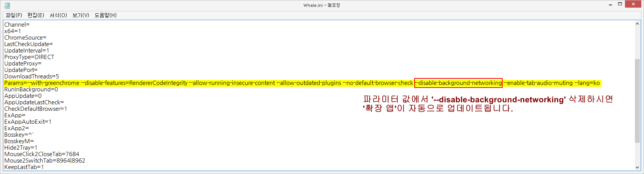This screenshot has width=644, height=174.
Task: Click the line 'RunInBackground=0'
Action: pos(31,89)
